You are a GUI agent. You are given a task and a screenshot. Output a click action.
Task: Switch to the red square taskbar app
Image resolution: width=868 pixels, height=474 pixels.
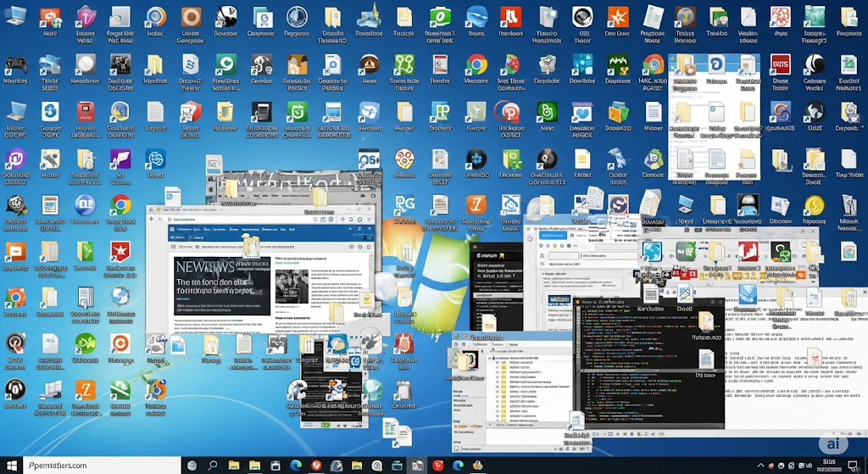pos(437,466)
